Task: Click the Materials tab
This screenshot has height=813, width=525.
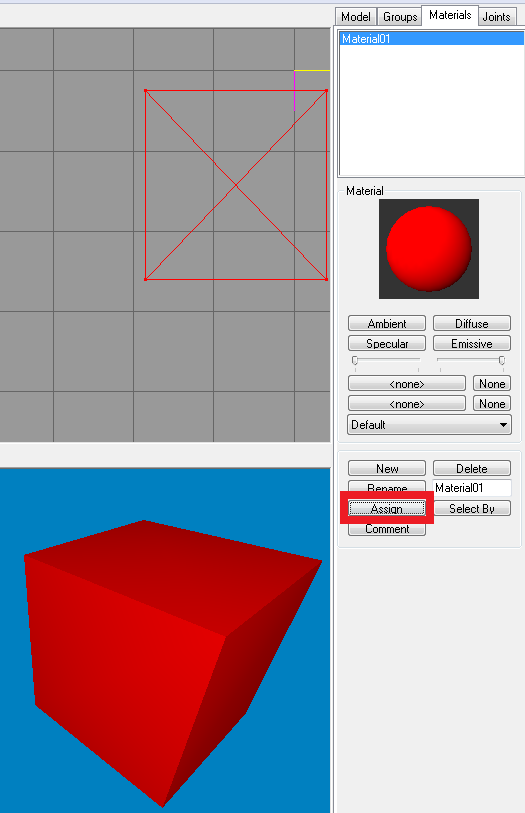Action: [449, 15]
